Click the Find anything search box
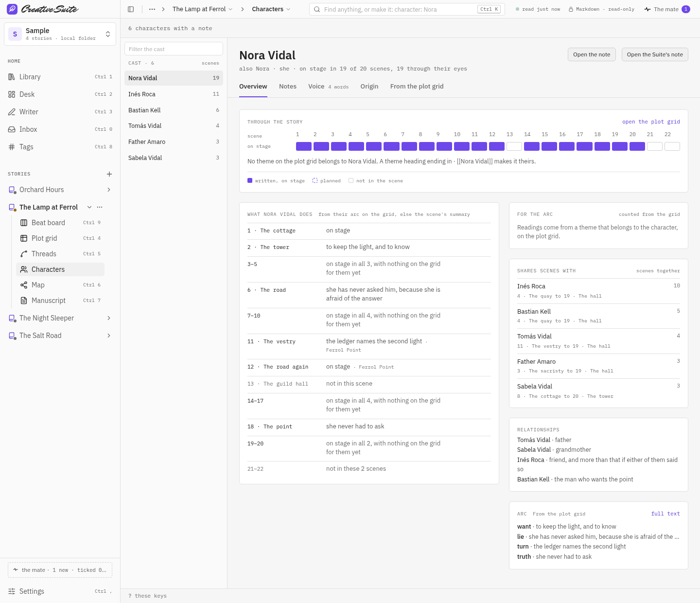Screen dimensions: 700x603 click(x=407, y=9)
